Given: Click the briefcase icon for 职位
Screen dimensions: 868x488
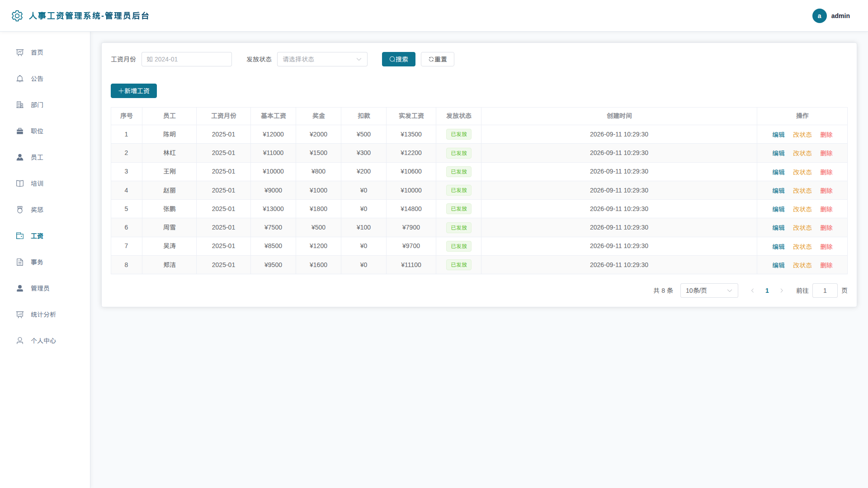Looking at the screenshot, I should pos(20,131).
